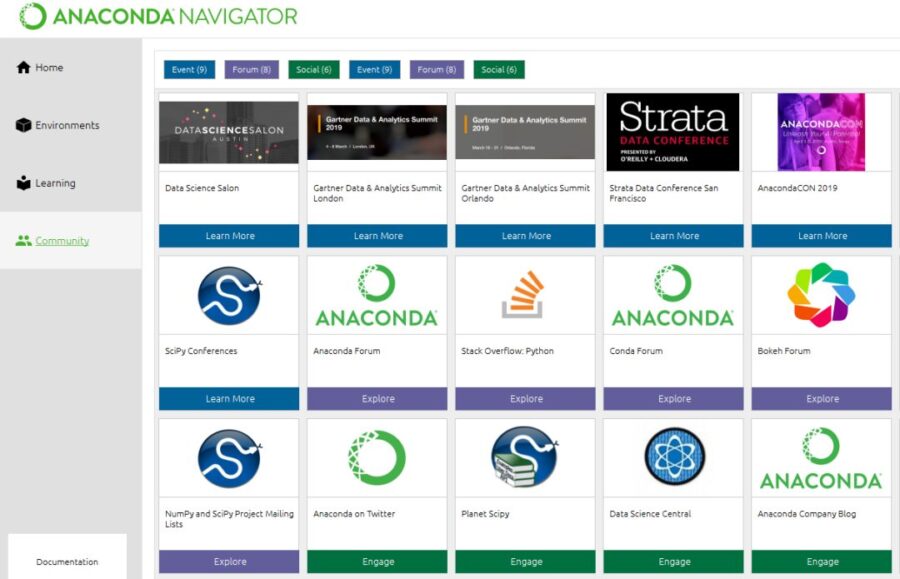Click Engage under Data Science Central

click(673, 562)
